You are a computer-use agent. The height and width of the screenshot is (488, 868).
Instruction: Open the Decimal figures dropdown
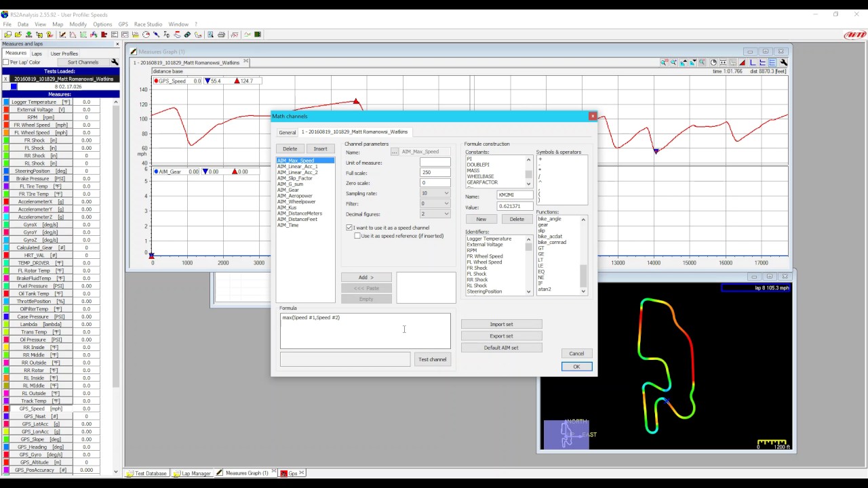click(446, 213)
